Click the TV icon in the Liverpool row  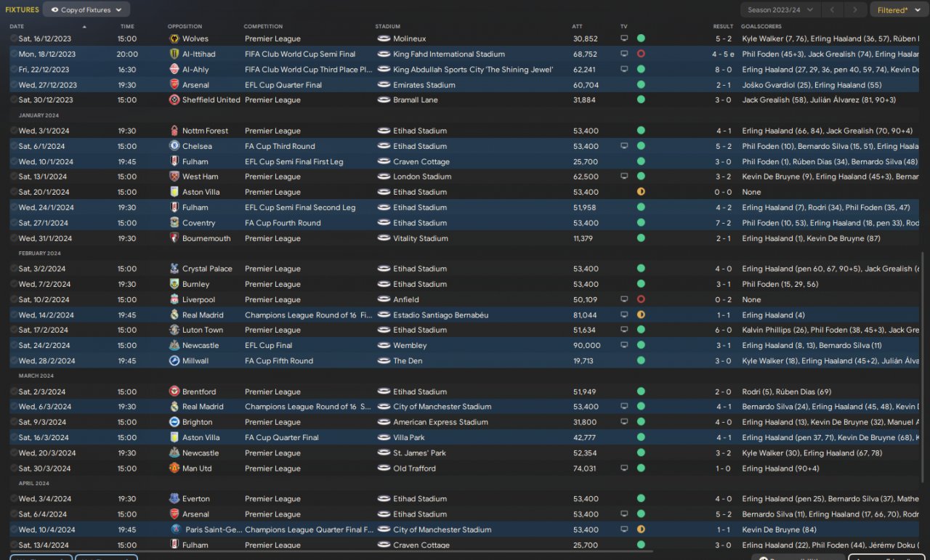623,299
